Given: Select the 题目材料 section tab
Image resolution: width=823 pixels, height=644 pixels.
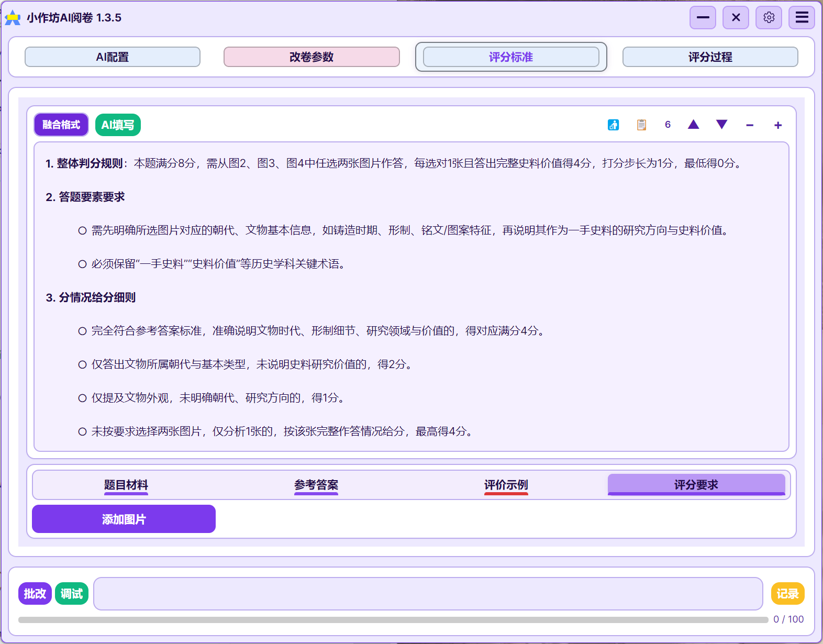Looking at the screenshot, I should tap(126, 485).
